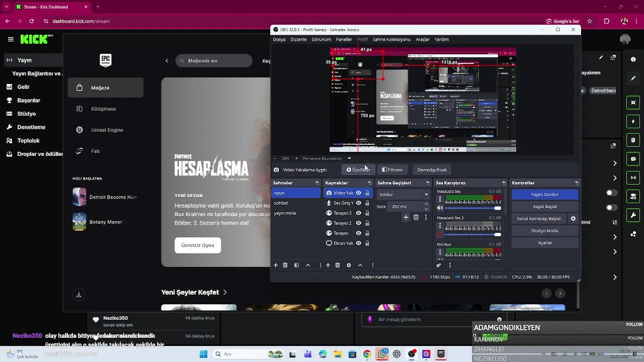Viewport: 644px width, 362px height.
Task: Open the wrench tools icon in Kick right sidebar
Action: tap(633, 215)
